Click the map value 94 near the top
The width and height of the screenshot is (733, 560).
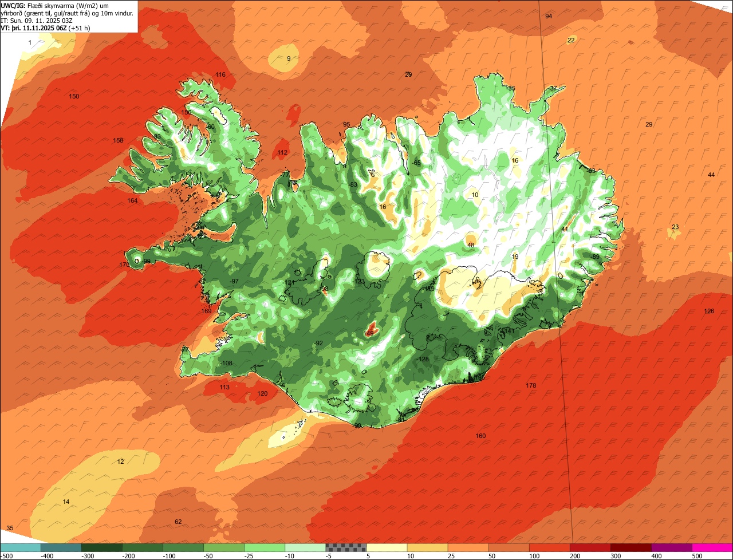(549, 16)
